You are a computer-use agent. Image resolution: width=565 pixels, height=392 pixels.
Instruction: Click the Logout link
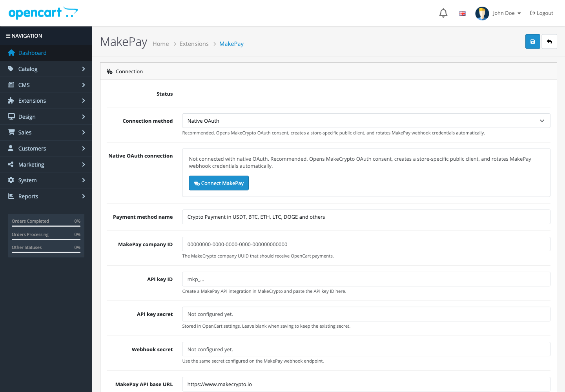pos(541,13)
